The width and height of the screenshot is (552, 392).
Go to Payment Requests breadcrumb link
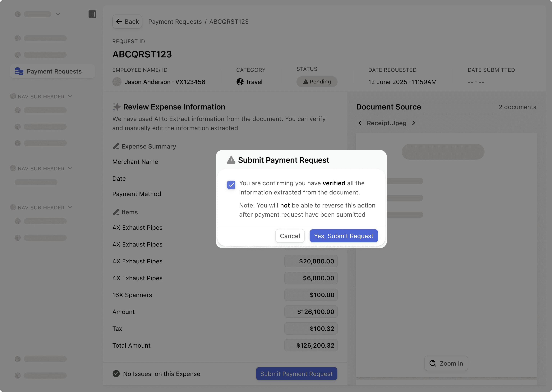pyautogui.click(x=175, y=22)
